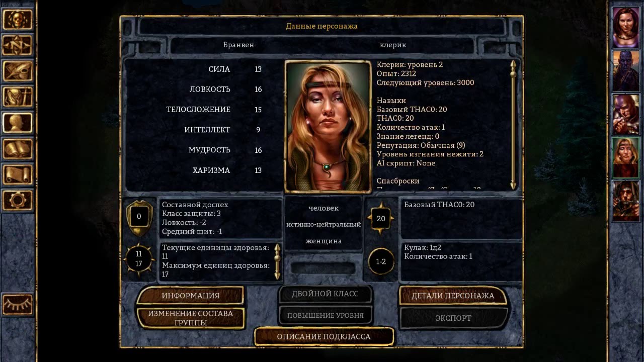Click Уровень изгнания нежити: 2 line
The width and height of the screenshot is (644, 362).
430,154
